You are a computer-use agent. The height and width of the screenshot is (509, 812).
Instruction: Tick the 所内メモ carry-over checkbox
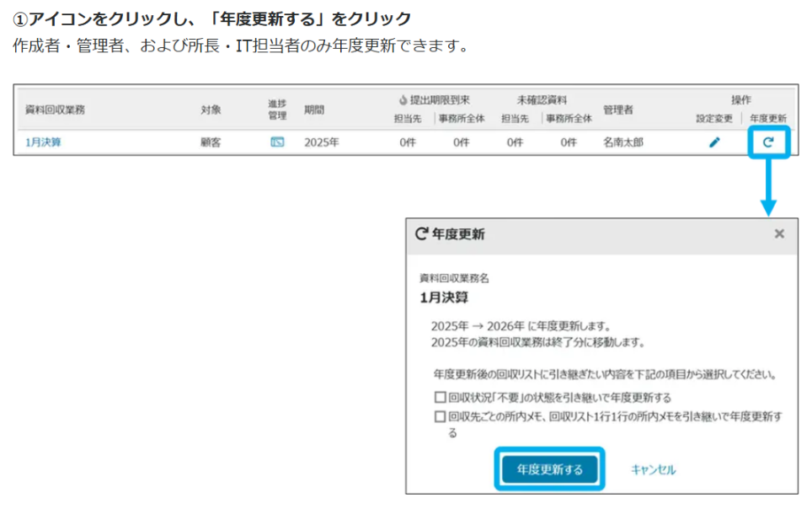tap(440, 416)
